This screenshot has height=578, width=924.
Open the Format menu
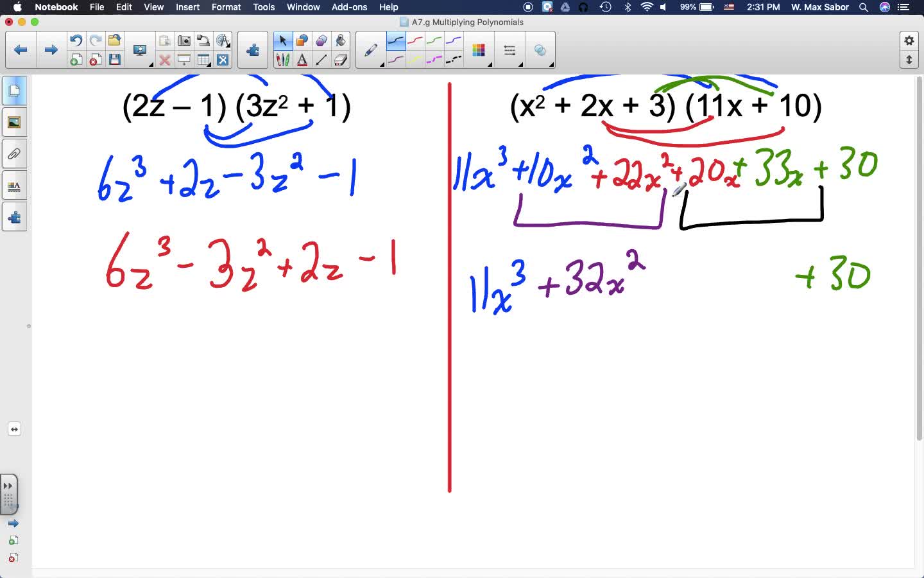coord(226,7)
